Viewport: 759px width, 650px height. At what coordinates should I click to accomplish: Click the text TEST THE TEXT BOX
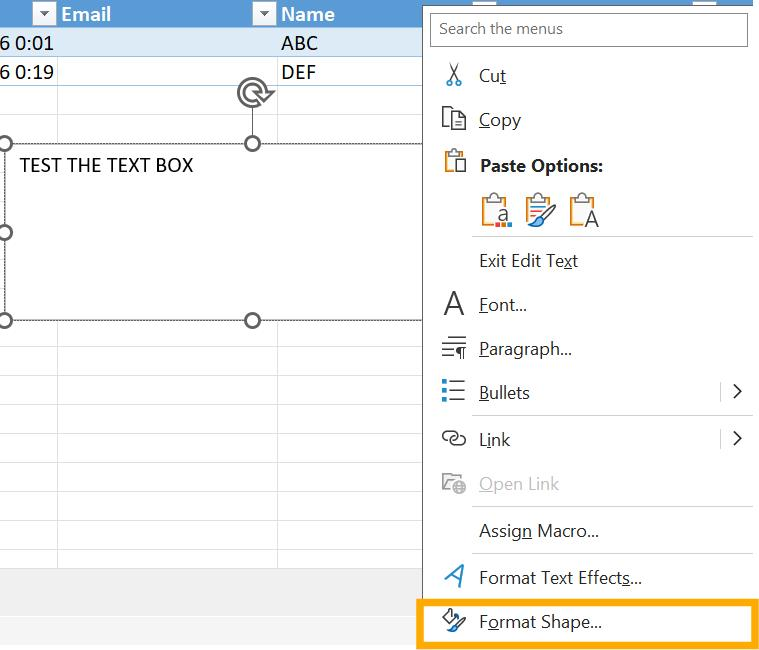tap(106, 166)
